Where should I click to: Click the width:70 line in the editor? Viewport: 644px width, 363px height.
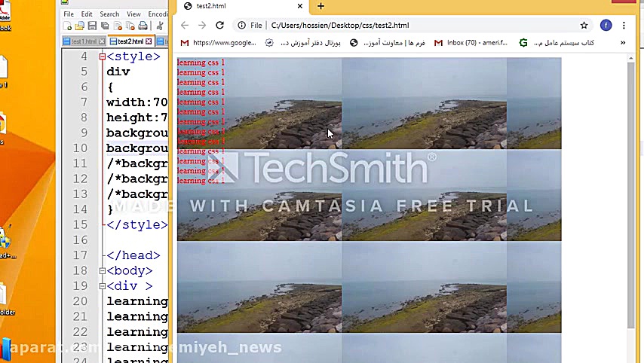[137, 102]
